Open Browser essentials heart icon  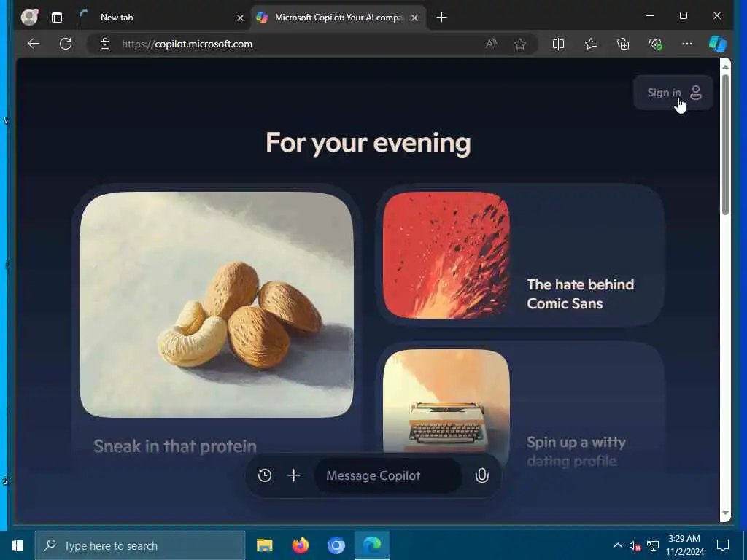coord(655,44)
